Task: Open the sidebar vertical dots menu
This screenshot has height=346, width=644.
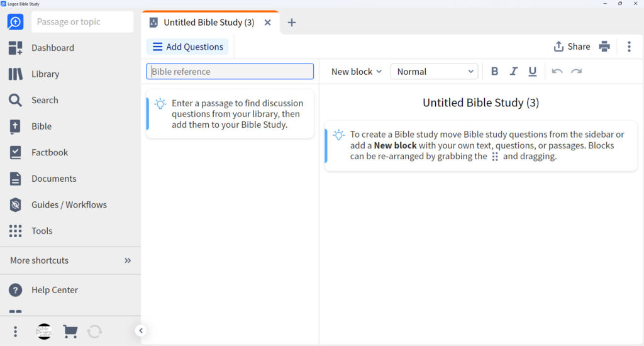Action: coord(15,331)
